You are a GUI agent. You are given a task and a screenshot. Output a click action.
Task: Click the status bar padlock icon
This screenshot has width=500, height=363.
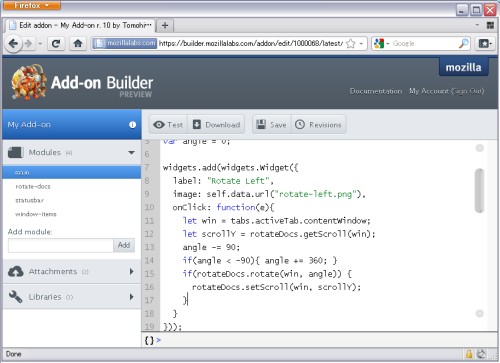(469, 354)
